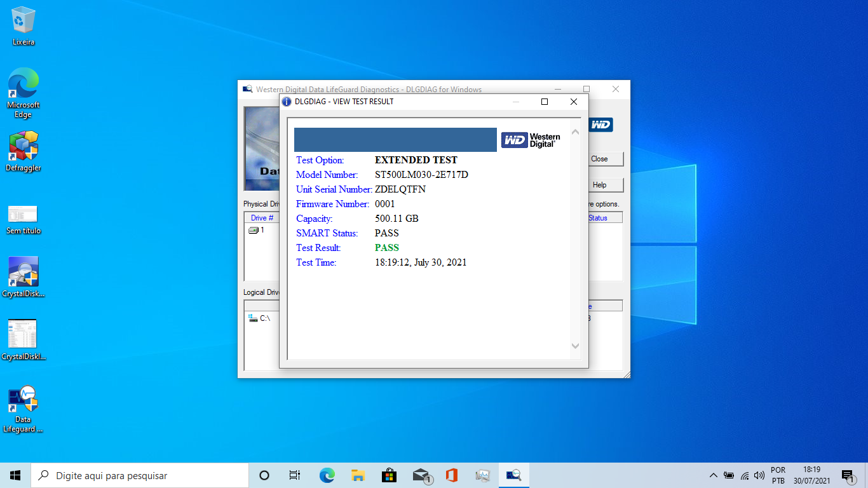
Task: Launch Edge from the taskbar
Action: [x=327, y=475]
